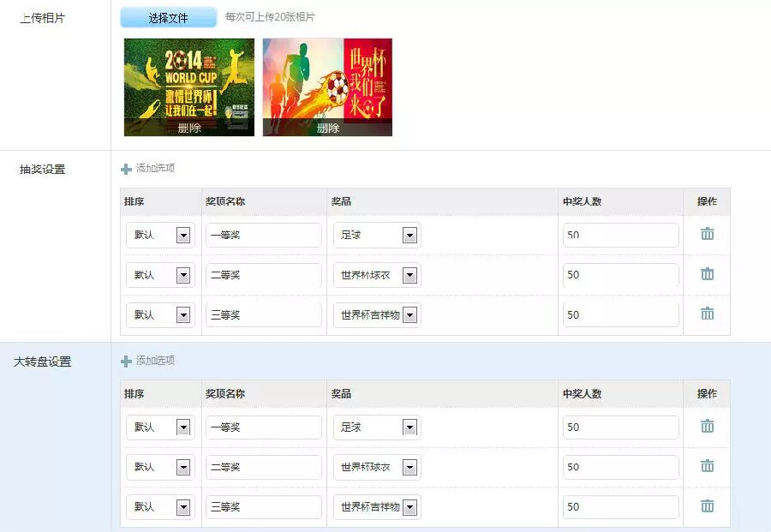The height and width of the screenshot is (532, 771).
Task: Click 奖品 column header in 大转盘设置 table
Action: pyautogui.click(x=341, y=393)
